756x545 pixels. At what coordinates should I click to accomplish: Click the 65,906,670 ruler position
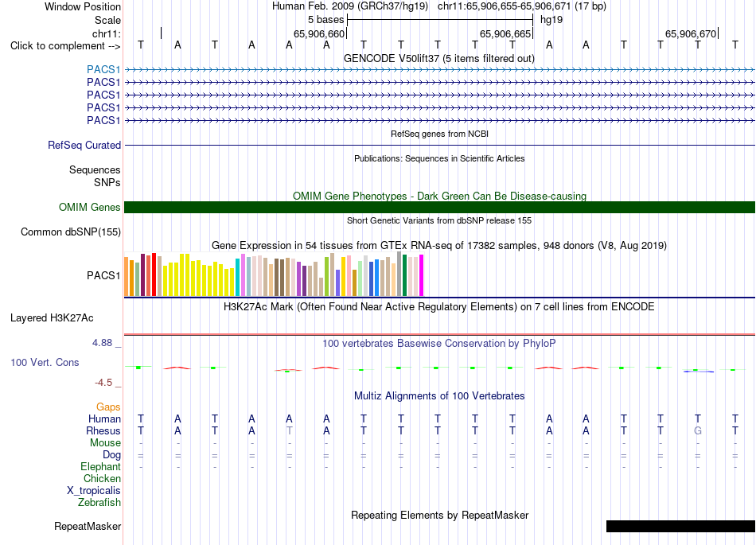tap(691, 33)
